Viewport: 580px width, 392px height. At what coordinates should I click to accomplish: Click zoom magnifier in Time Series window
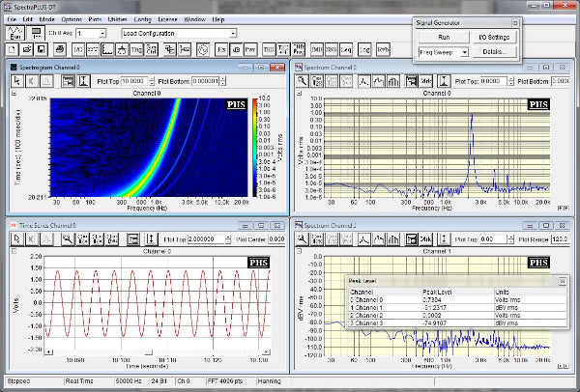(x=68, y=239)
